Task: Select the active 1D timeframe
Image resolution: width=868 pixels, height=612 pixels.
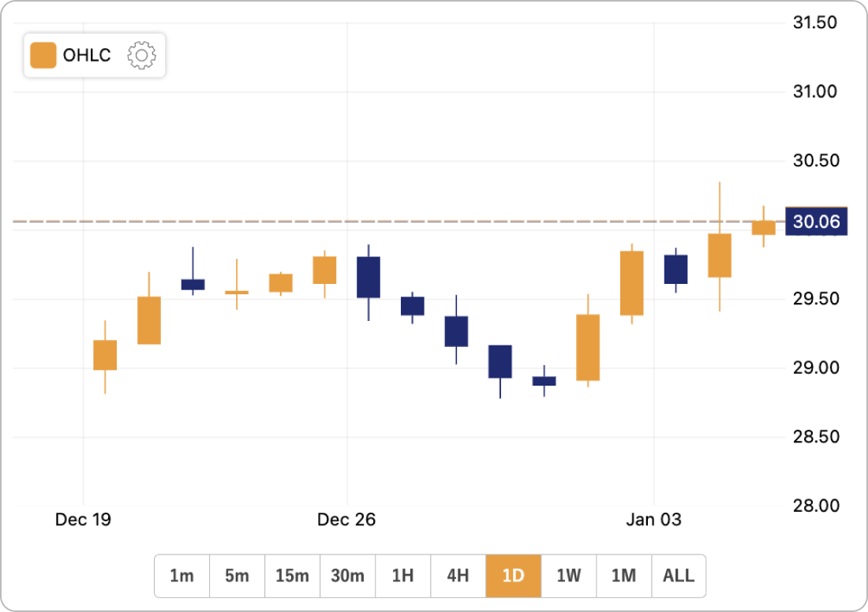Action: coord(514,576)
